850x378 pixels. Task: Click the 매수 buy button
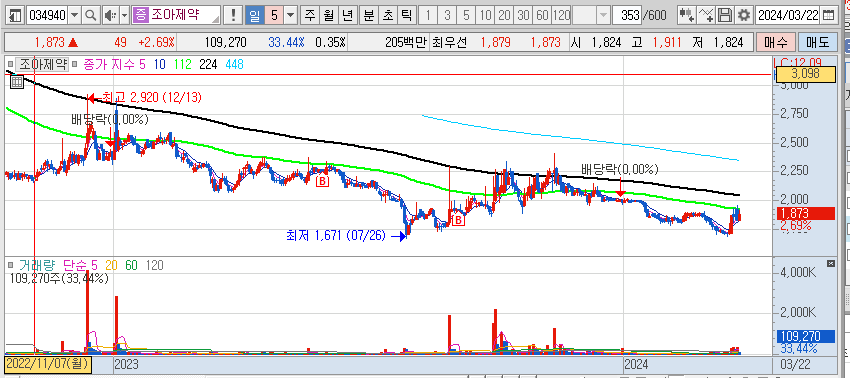776,42
